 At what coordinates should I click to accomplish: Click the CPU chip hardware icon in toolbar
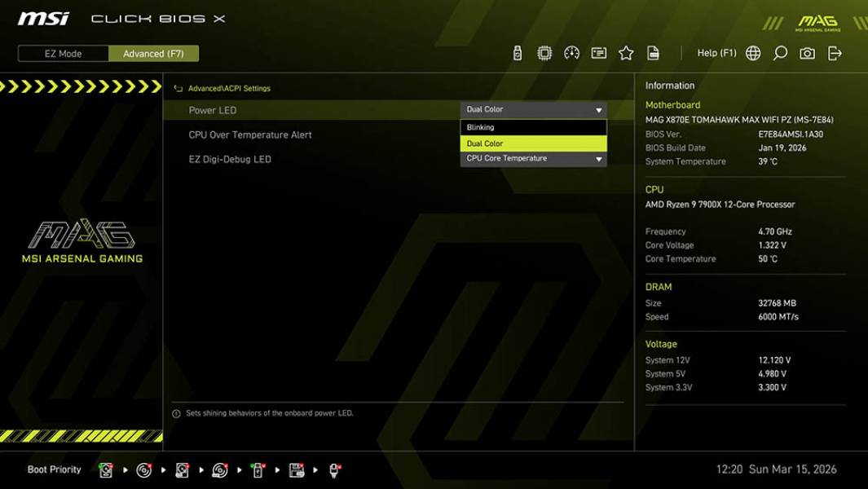click(544, 52)
